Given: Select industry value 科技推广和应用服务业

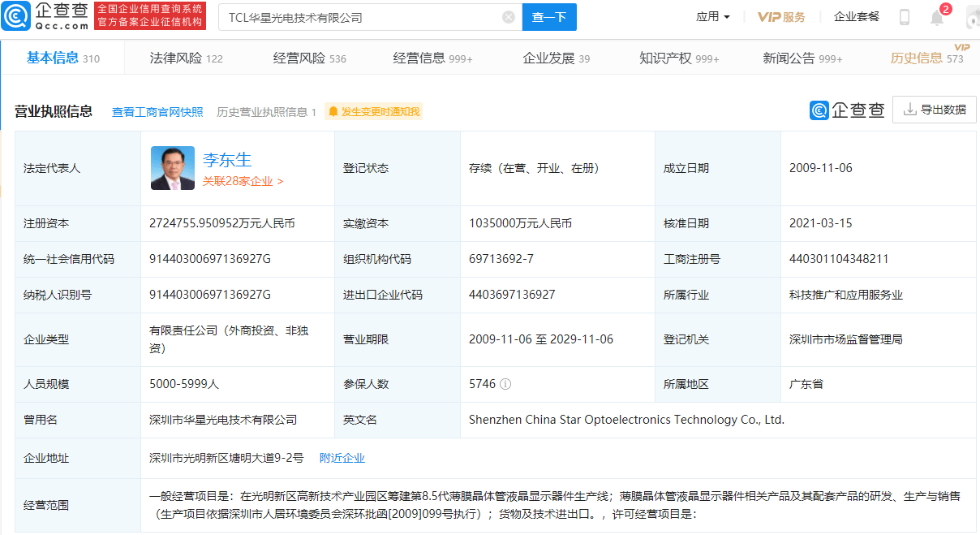Looking at the screenshot, I should pyautogui.click(x=846, y=295).
